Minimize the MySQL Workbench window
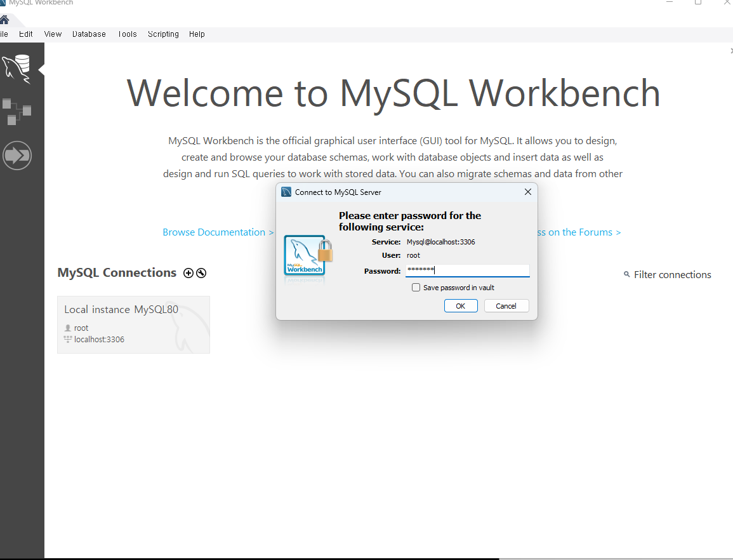 point(670,3)
